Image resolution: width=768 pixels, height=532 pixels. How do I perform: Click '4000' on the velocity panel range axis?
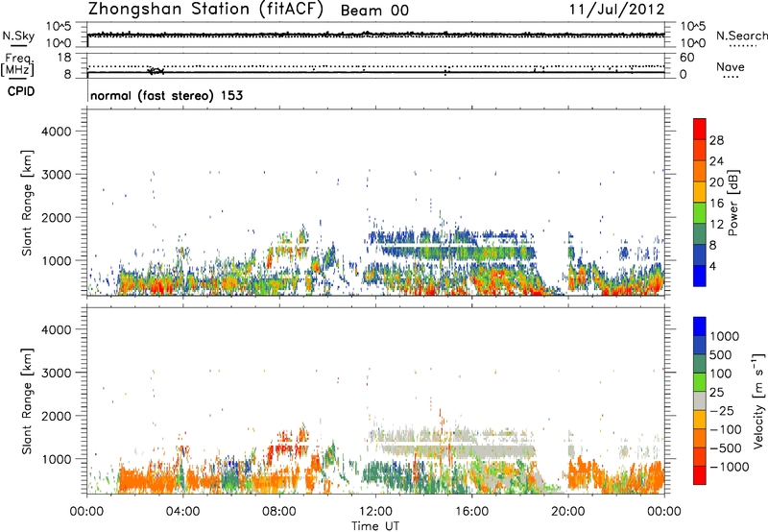[56, 329]
